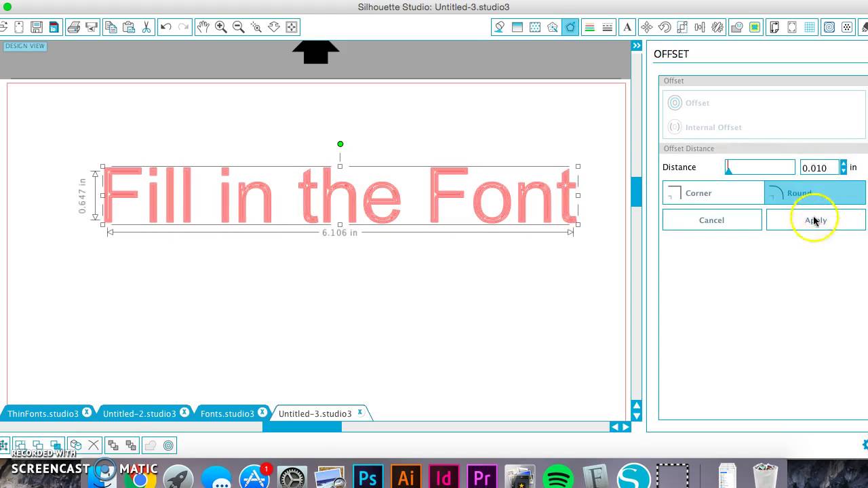The width and height of the screenshot is (868, 488).
Task: Click the Zoom In magnifier icon
Action: tap(220, 27)
